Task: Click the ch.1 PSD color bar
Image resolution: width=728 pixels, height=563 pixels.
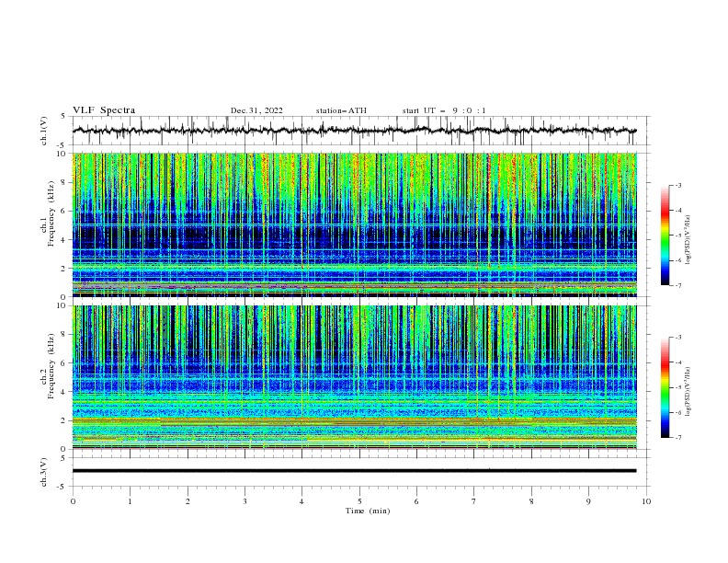Action: (665, 235)
